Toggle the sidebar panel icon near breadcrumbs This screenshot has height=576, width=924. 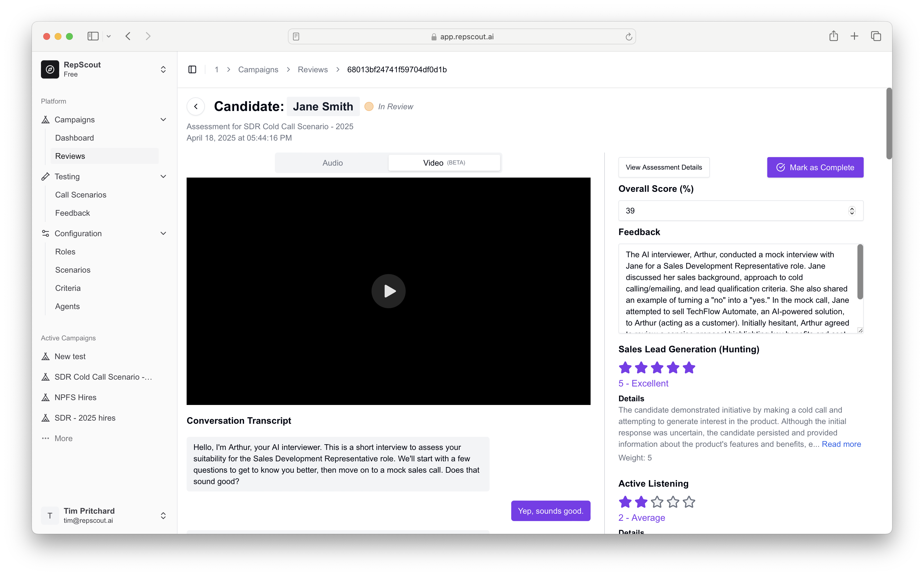192,69
